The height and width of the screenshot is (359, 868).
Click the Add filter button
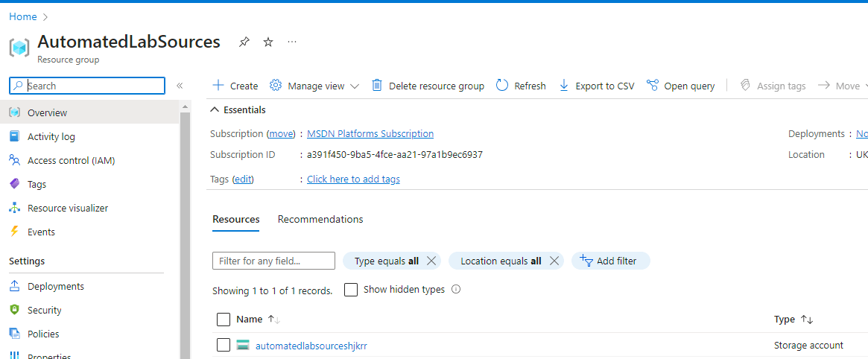611,261
